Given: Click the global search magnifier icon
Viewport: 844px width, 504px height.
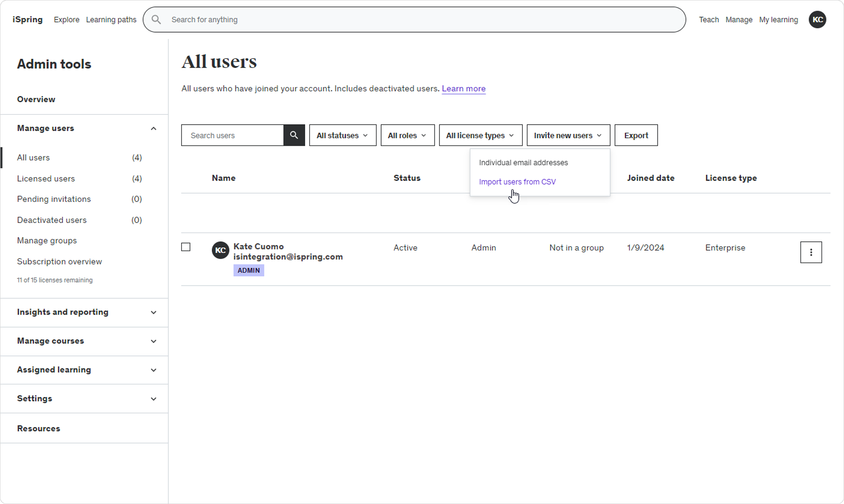Looking at the screenshot, I should pyautogui.click(x=156, y=20).
